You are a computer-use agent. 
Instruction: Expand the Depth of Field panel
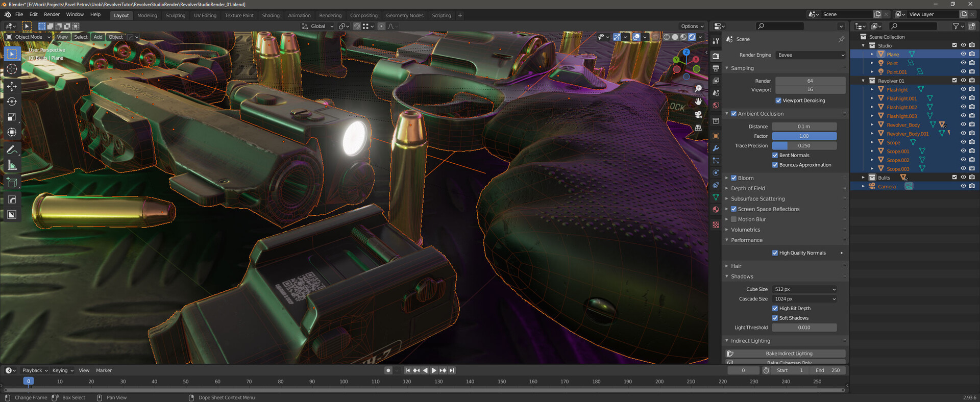pos(748,188)
